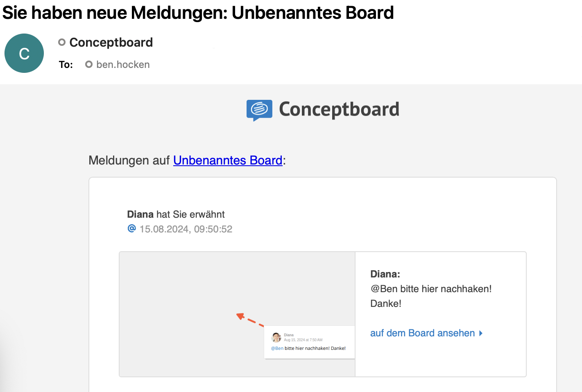Open the 'Unbenanntes Board' hyperlink
Viewport: 582px width, 392px height.
tap(228, 160)
